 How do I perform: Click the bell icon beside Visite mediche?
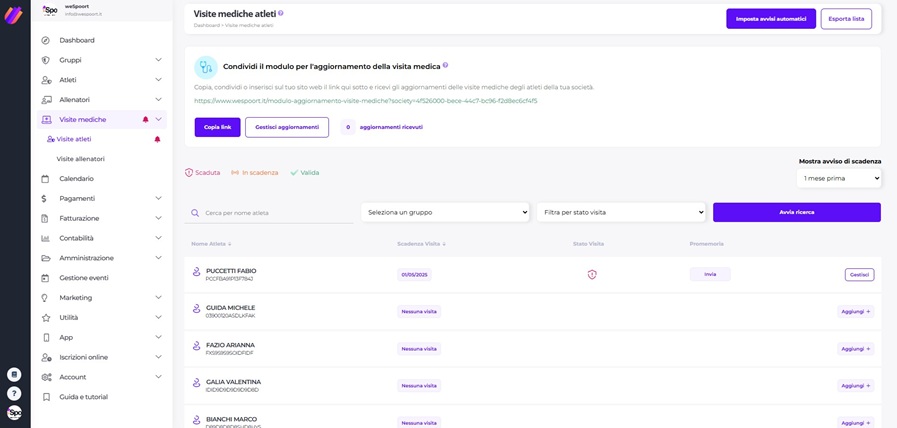tap(145, 120)
